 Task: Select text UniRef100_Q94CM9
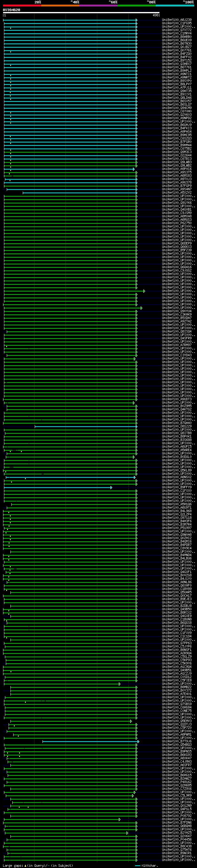click(177, 108)
